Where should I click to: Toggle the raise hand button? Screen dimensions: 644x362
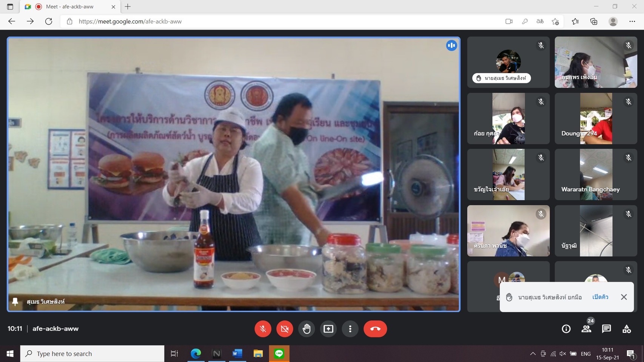[307, 329]
